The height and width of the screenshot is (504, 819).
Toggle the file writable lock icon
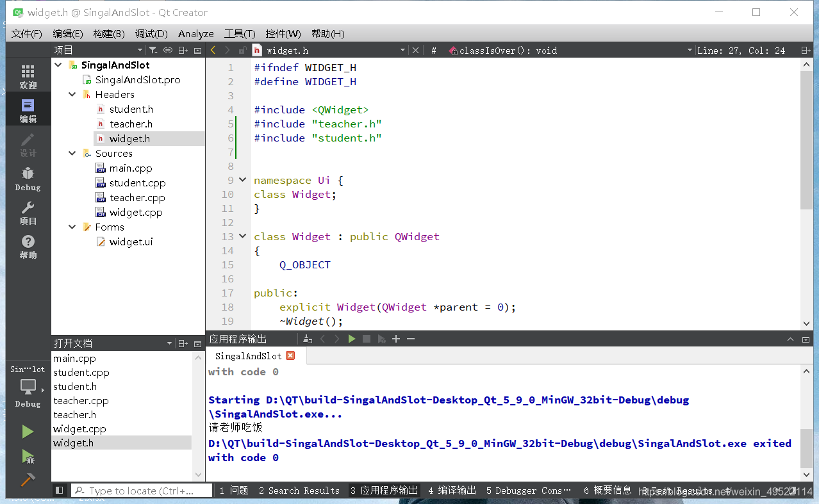coord(242,50)
